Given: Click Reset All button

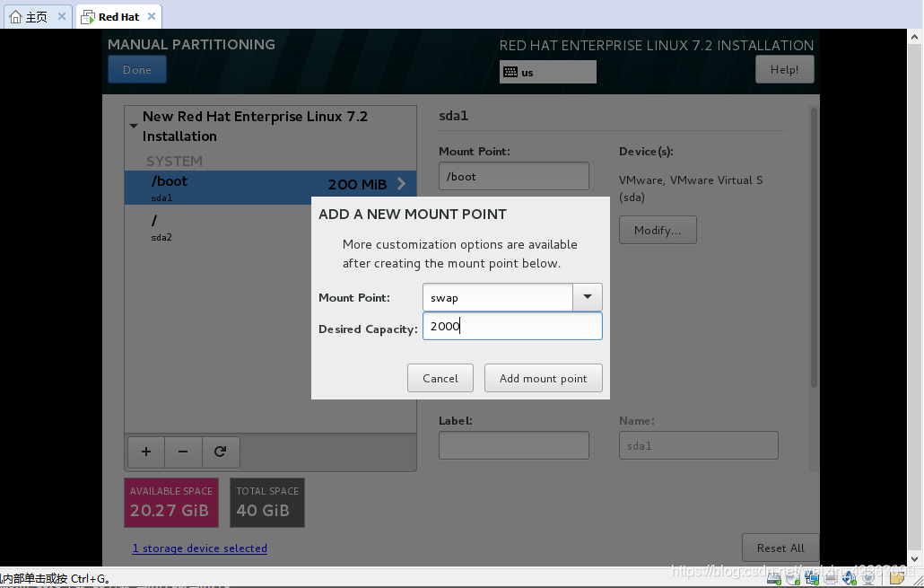Looking at the screenshot, I should pos(780,548).
